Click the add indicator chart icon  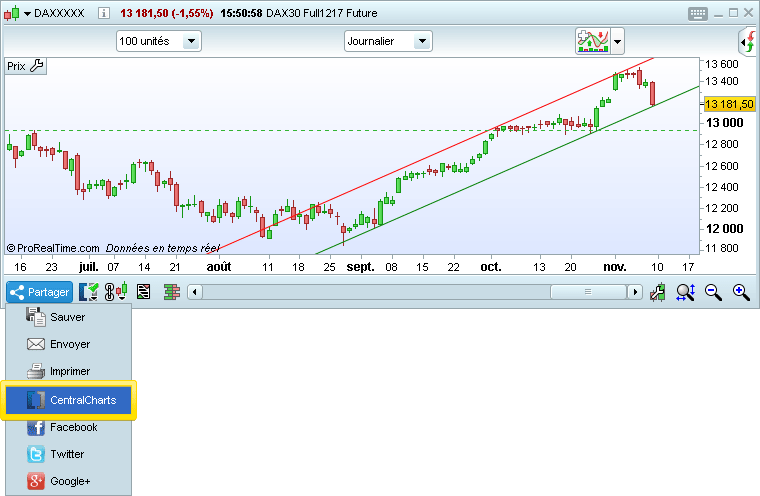(592, 41)
